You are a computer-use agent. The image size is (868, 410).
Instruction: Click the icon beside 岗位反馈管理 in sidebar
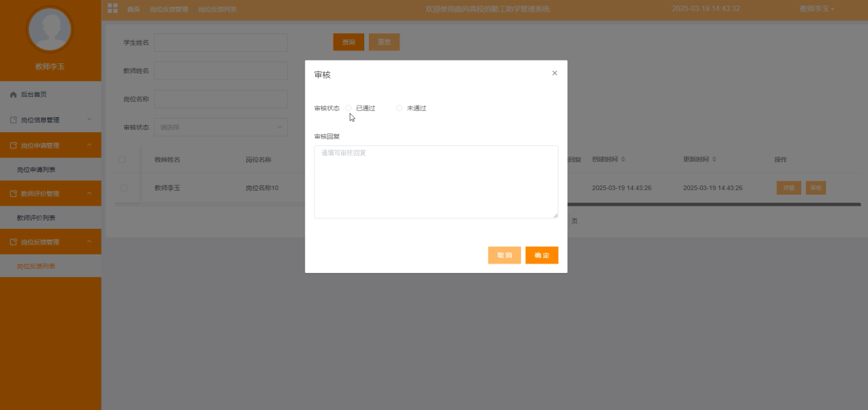pos(13,242)
